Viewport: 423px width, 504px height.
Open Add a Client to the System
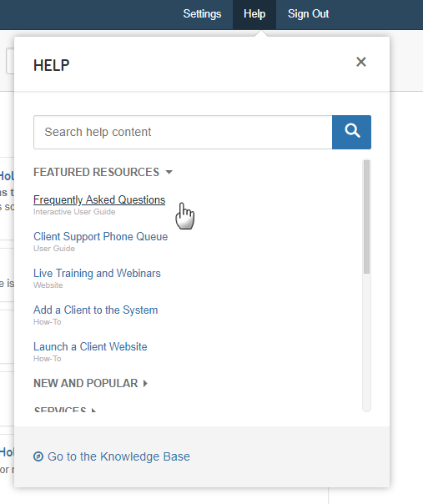pyautogui.click(x=96, y=310)
